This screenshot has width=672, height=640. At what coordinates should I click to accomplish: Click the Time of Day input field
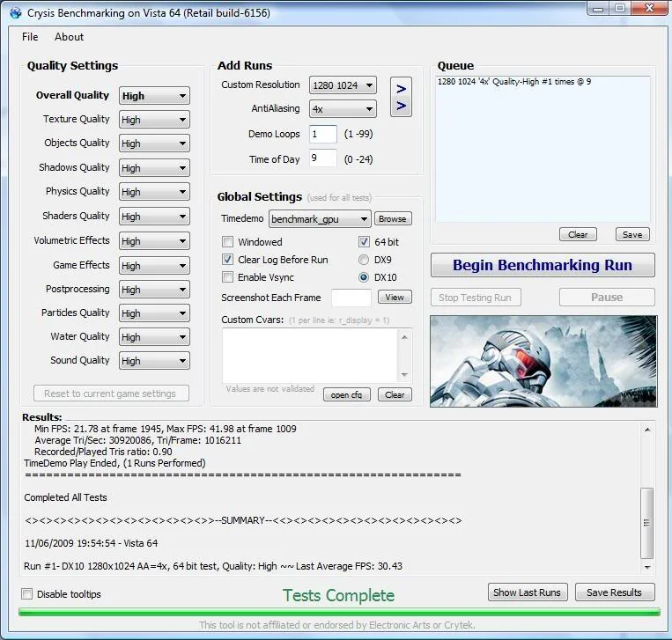tap(323, 158)
